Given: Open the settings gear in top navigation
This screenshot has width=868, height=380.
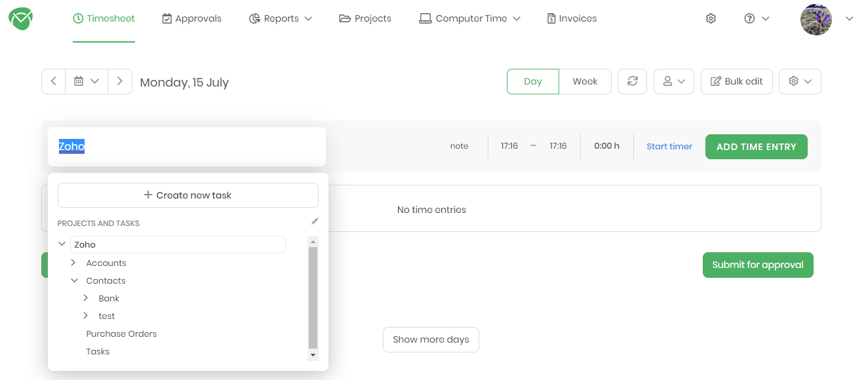Looking at the screenshot, I should coord(711,18).
